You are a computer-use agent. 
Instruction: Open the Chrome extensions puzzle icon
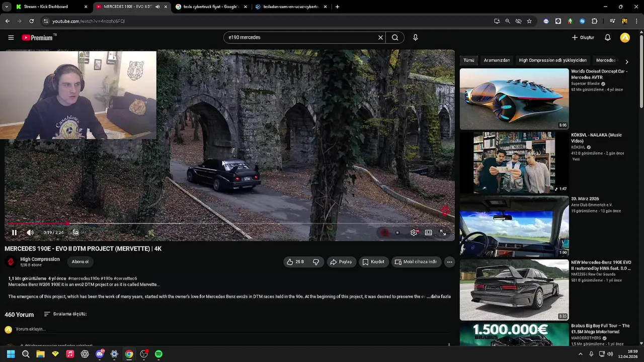point(594,21)
